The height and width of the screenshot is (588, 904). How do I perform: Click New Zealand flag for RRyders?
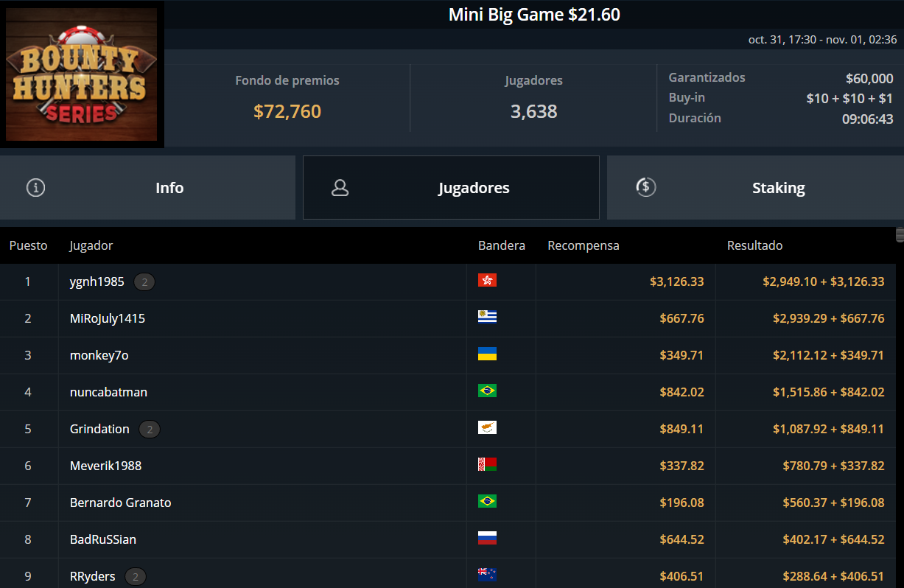click(x=487, y=575)
